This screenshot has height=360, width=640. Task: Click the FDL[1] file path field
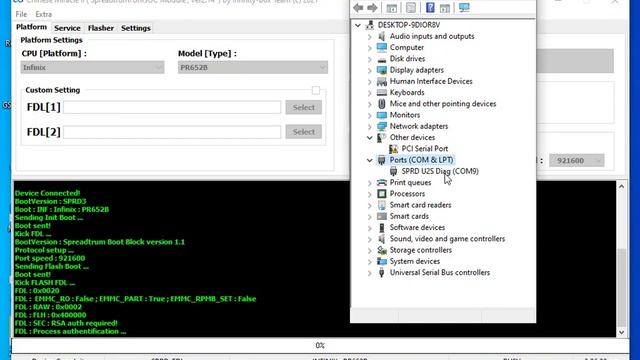pyautogui.click(x=172, y=107)
